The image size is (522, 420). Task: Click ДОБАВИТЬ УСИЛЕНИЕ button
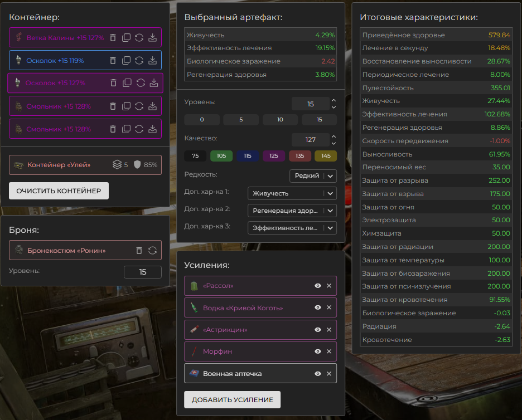pos(233,400)
